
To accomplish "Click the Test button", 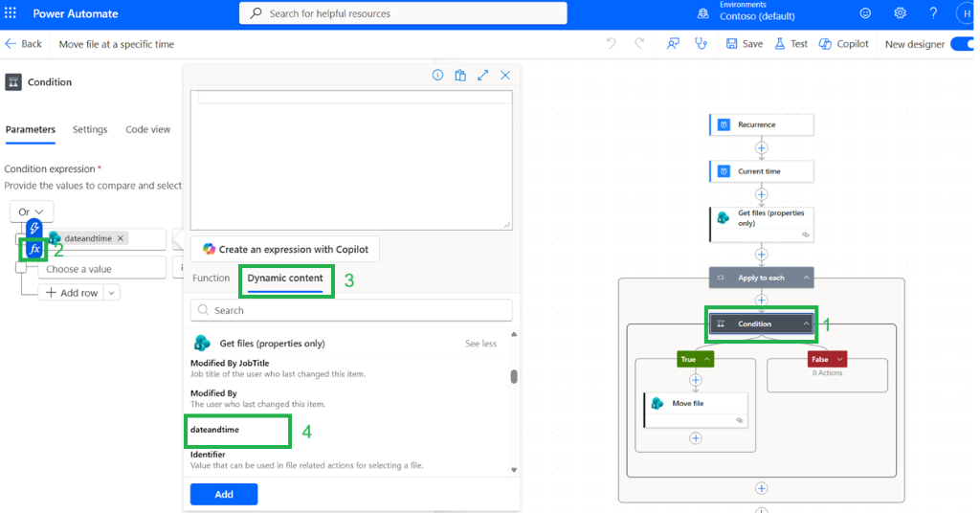I will [791, 44].
